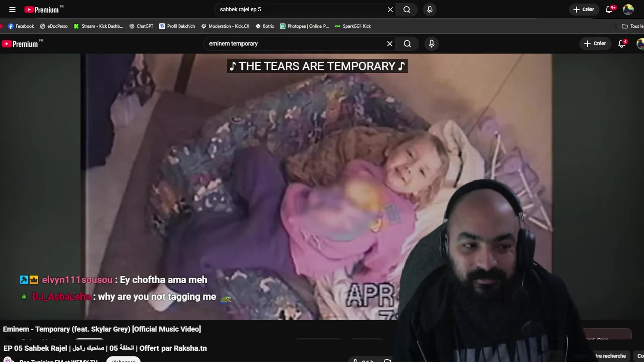Open the top 'Créer' button
This screenshot has width=644, height=362.
[x=584, y=9]
